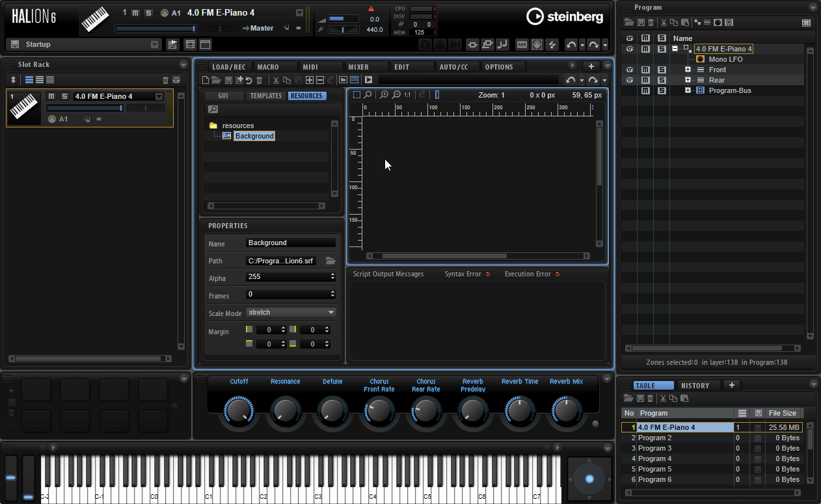Click the paste icon in Program tree toolbar

point(685,22)
